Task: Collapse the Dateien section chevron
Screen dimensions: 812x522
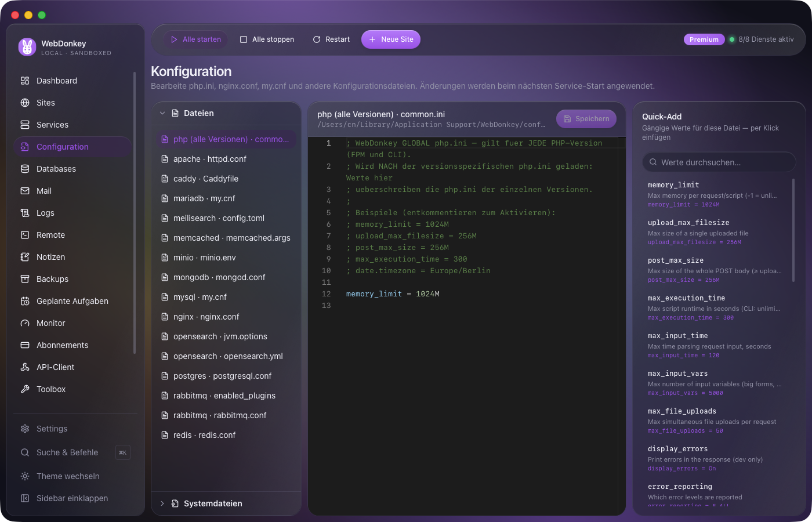Action: tap(162, 113)
